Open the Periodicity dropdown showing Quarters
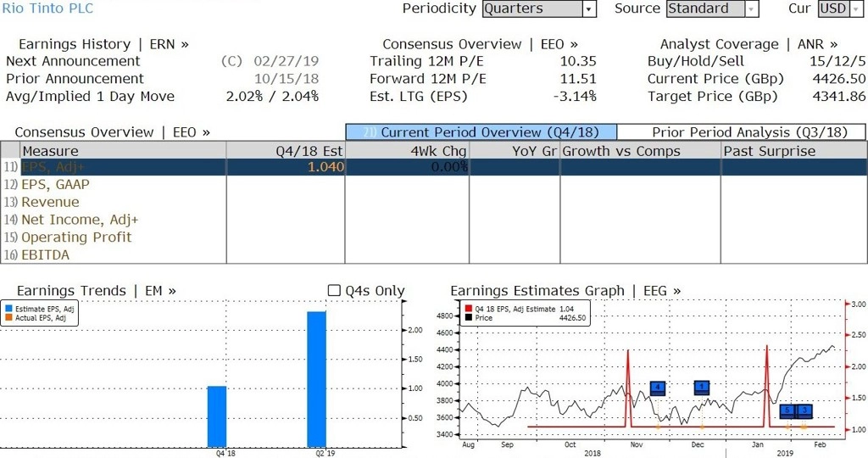The height and width of the screenshot is (458, 868). pyautogui.click(x=539, y=8)
